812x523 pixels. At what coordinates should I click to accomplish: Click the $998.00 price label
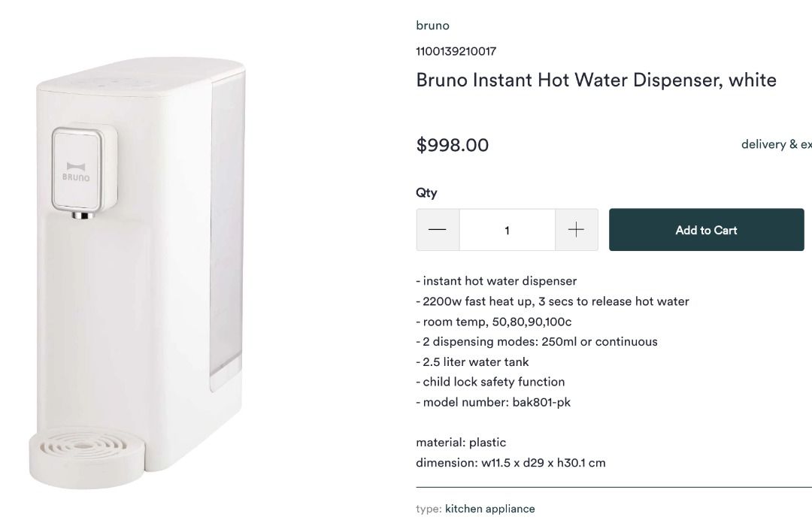[453, 145]
